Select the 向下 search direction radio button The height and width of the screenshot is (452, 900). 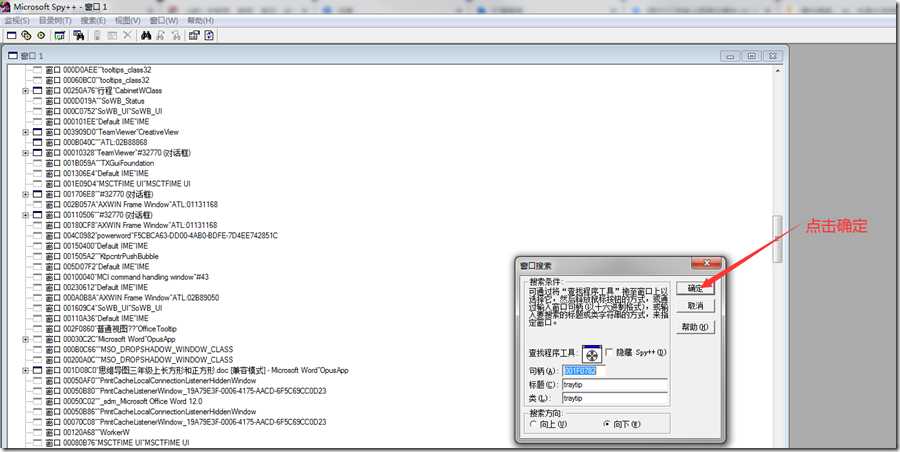point(607,424)
